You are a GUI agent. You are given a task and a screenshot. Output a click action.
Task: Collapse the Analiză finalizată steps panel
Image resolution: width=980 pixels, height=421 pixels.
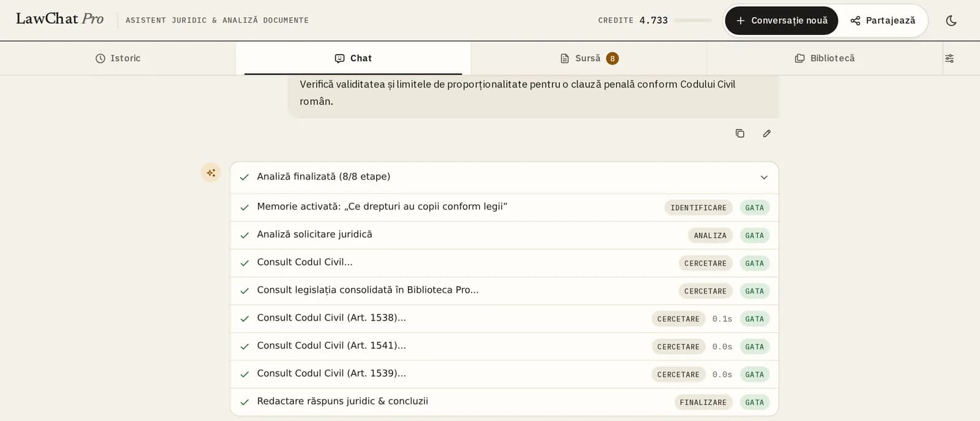pyautogui.click(x=764, y=177)
